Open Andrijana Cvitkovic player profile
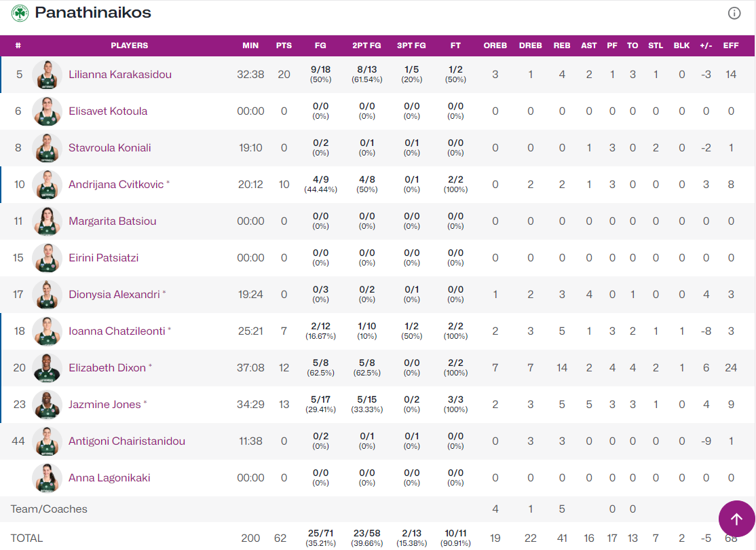 [116, 184]
